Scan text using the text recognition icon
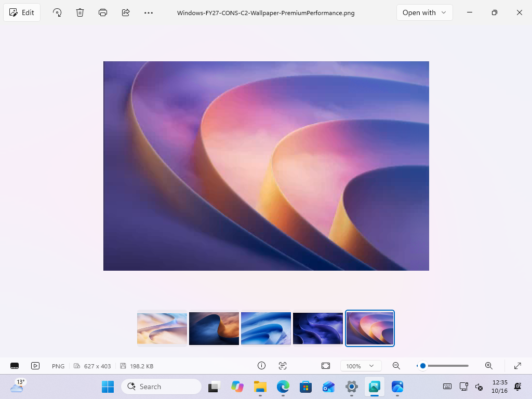The height and width of the screenshot is (399, 532). tap(283, 366)
